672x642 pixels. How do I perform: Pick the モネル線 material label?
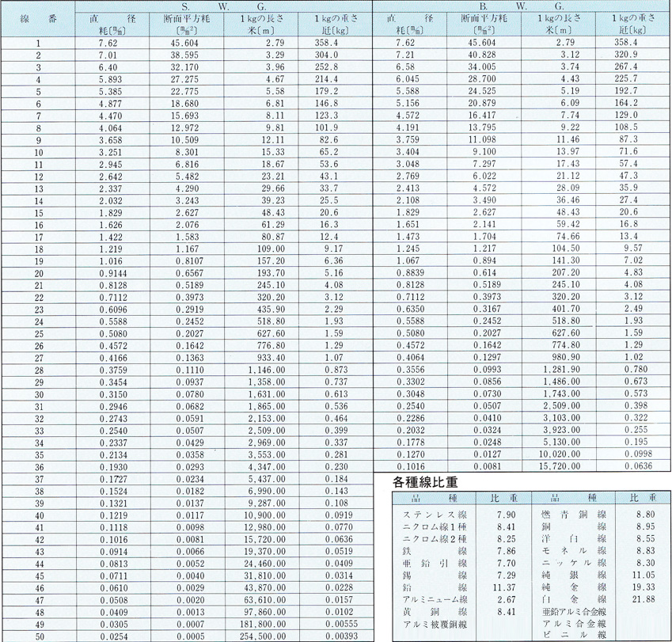pyautogui.click(x=575, y=551)
